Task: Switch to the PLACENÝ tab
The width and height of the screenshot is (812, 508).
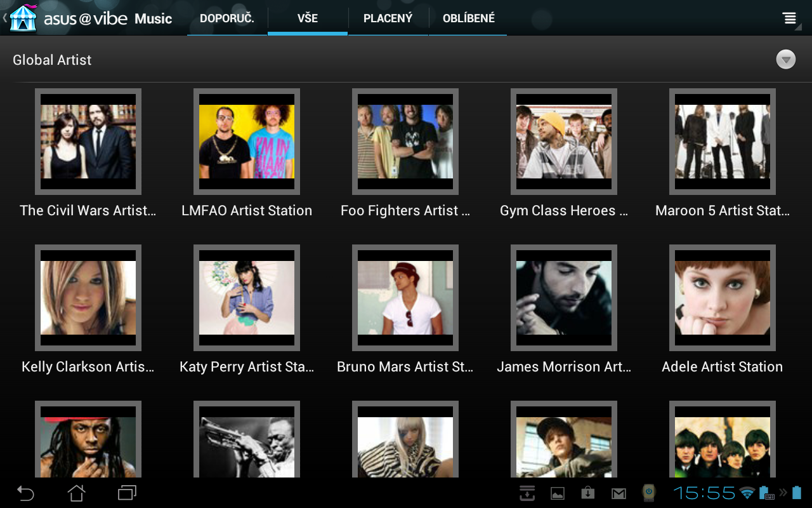Action: [388, 18]
